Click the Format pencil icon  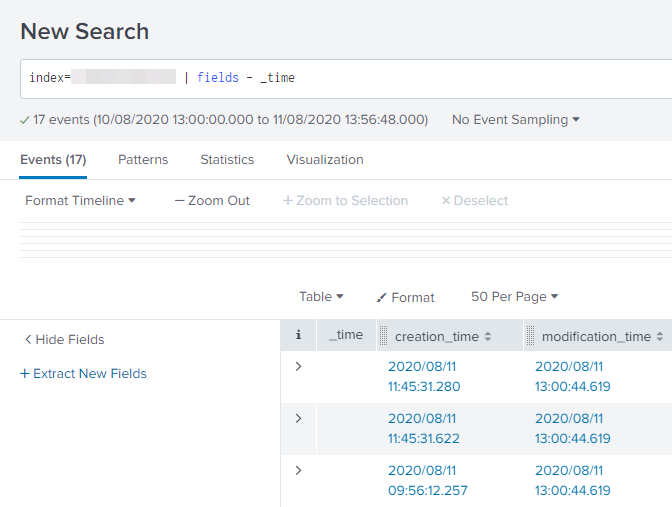(381, 298)
